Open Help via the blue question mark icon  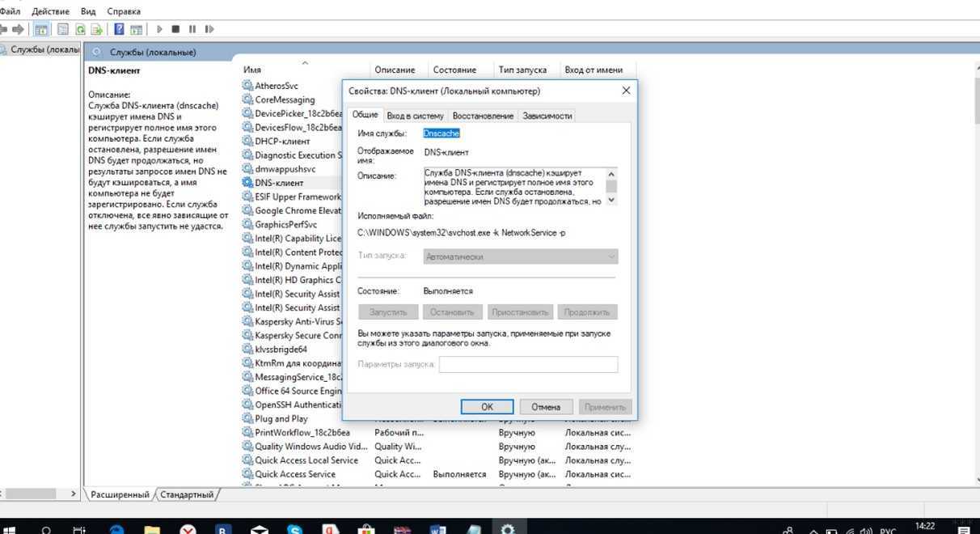tap(119, 29)
